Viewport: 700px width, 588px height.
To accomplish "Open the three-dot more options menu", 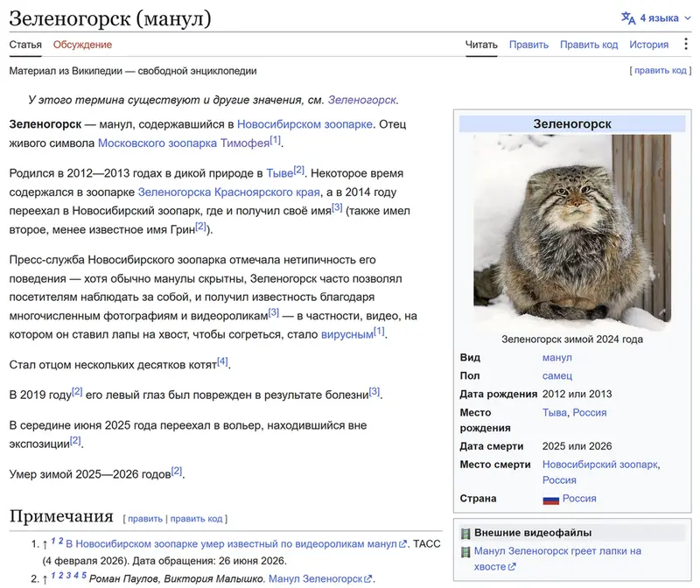I will point(686,45).
